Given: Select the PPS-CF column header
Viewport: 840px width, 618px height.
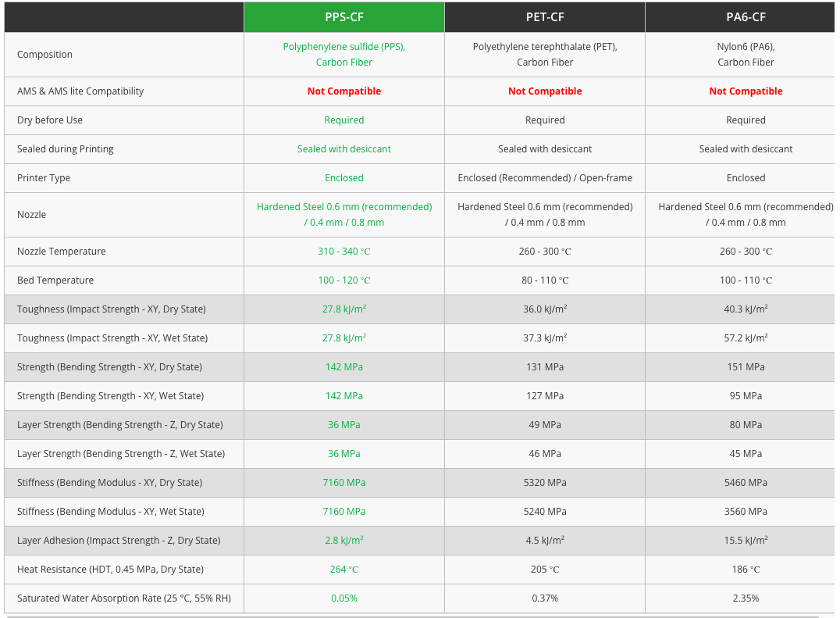Looking at the screenshot, I should pyautogui.click(x=344, y=17).
